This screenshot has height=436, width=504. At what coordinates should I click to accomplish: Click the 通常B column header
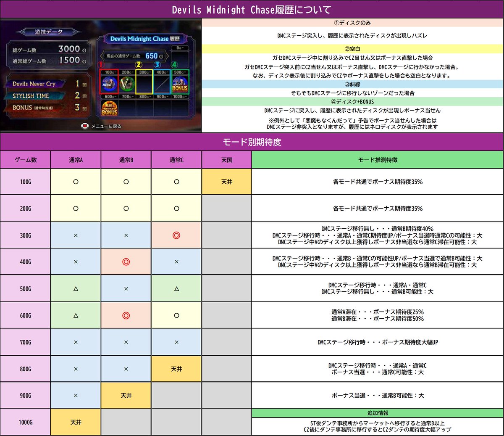[126, 160]
